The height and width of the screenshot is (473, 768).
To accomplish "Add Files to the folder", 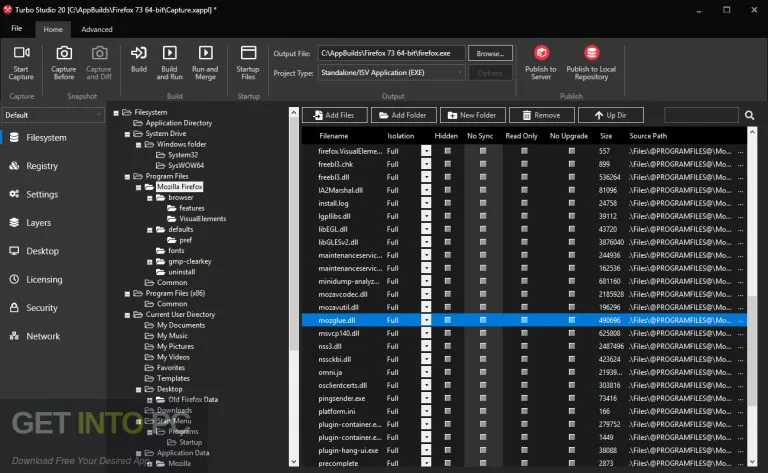I will [x=335, y=115].
